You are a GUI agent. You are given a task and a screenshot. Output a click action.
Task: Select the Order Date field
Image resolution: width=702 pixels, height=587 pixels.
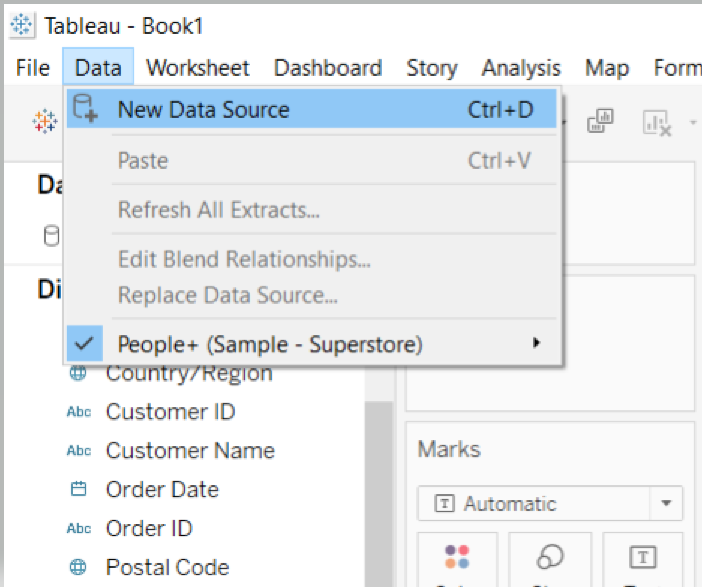point(162,489)
